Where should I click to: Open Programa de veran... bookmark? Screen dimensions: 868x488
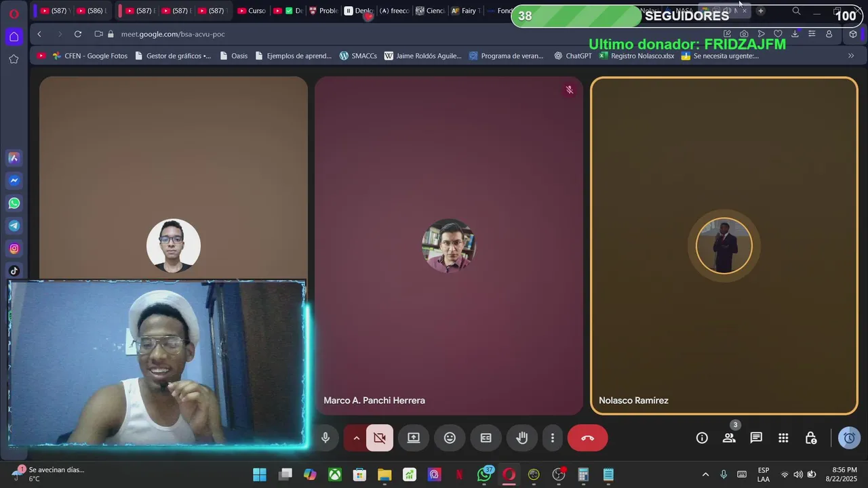507,56
